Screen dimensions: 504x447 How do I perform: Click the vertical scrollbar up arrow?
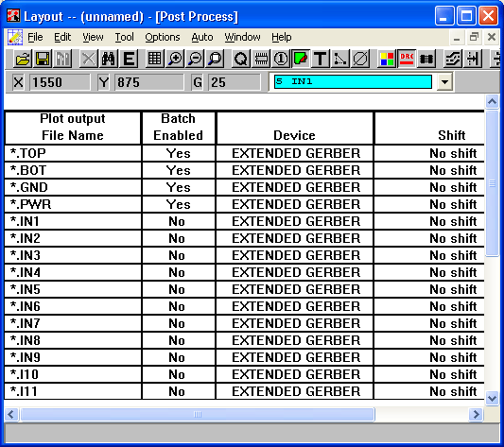492,102
